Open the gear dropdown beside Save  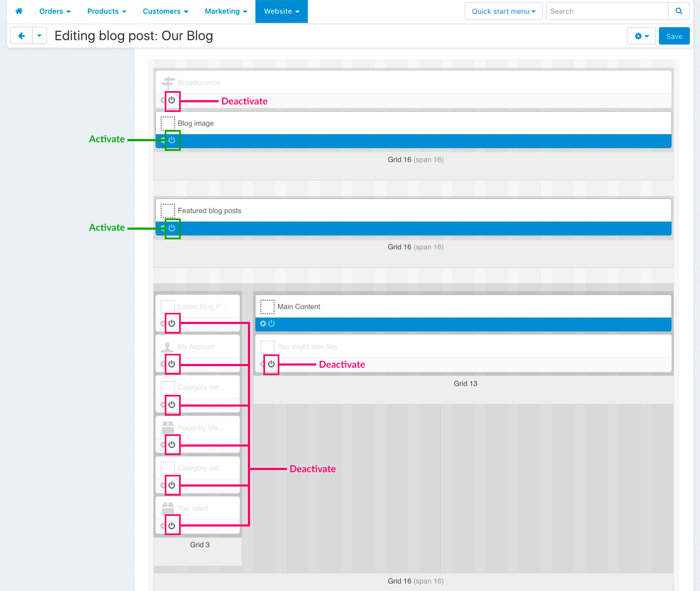tap(641, 36)
